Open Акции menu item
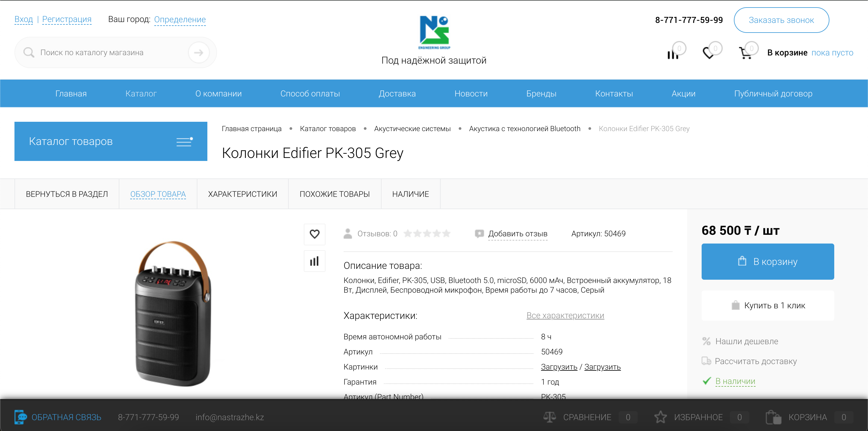868x431 pixels. click(683, 93)
